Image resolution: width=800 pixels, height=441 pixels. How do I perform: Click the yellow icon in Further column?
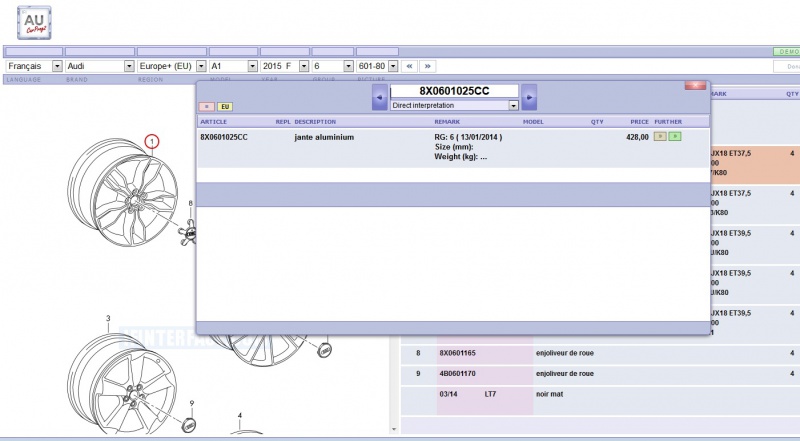point(661,136)
